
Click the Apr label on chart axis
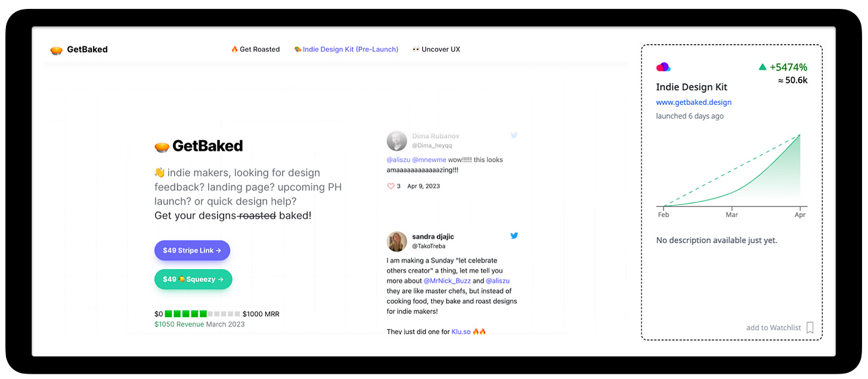click(800, 215)
